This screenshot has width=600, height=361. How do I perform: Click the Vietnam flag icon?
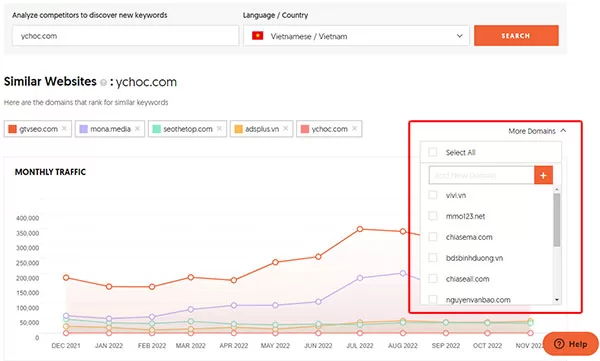(x=258, y=36)
